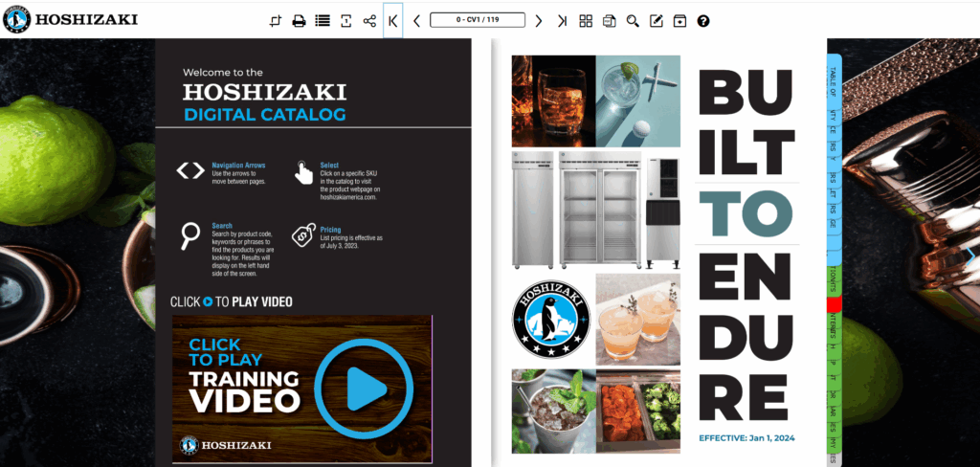This screenshot has height=467, width=980.
Task: Open the archive box icon
Action: coord(679,21)
